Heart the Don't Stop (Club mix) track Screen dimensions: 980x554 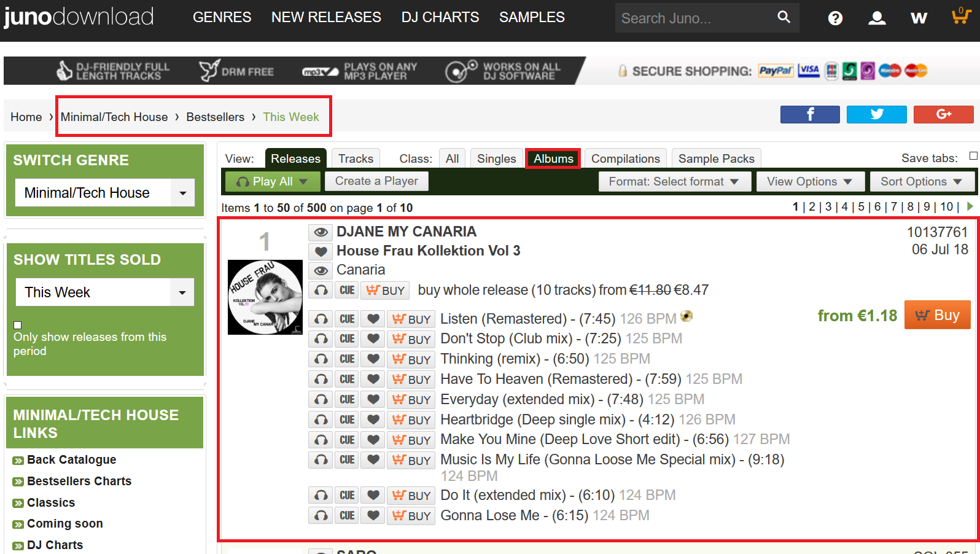(x=373, y=338)
